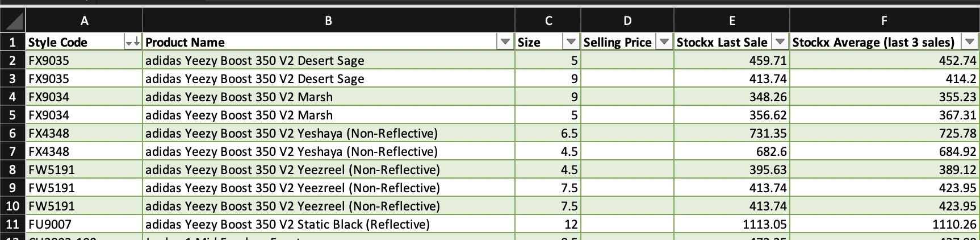Click the Select All corner triangle
Viewport: 980px width, 240px height.
(12, 21)
